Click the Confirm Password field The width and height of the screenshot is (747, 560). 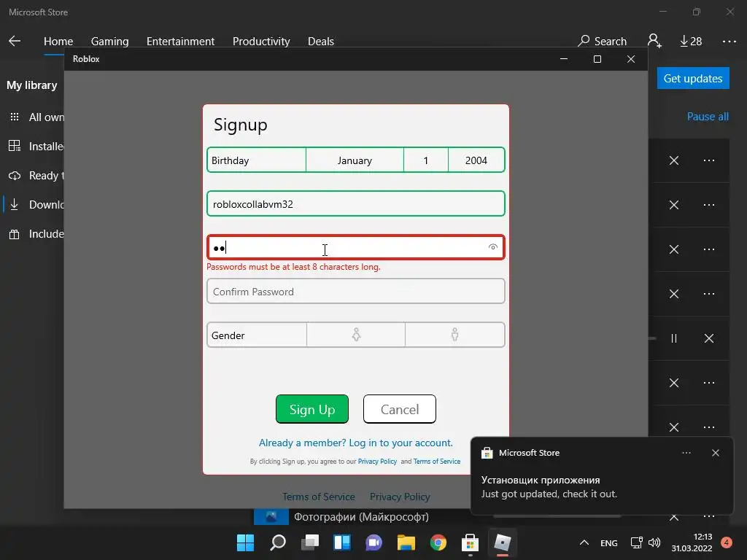click(x=356, y=292)
